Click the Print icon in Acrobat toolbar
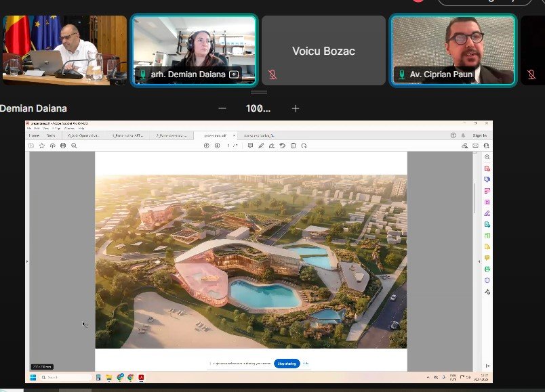 63,146
